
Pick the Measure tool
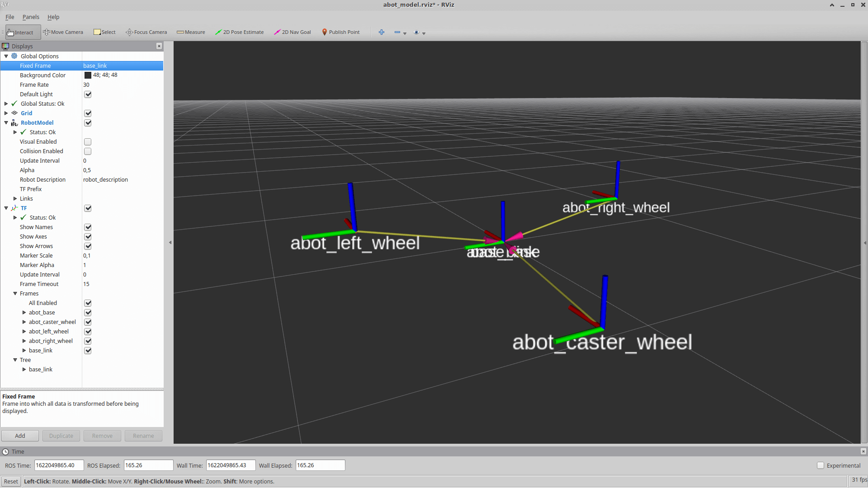click(191, 32)
